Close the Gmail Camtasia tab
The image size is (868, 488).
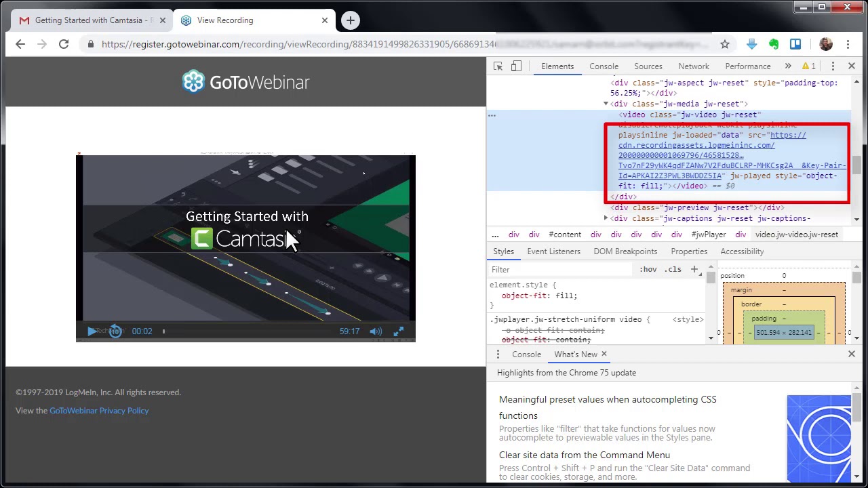point(163,20)
